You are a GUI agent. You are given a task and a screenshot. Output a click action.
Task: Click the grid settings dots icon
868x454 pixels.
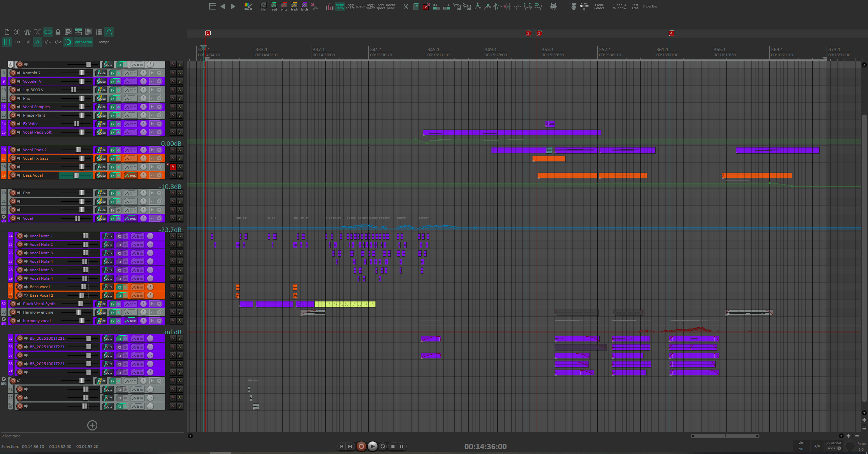tap(99, 32)
